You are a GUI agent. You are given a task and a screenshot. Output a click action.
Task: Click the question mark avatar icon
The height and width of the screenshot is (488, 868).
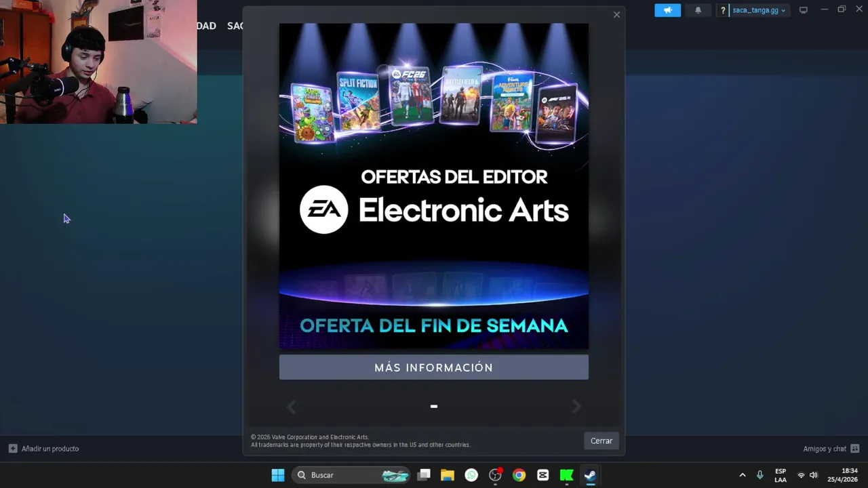point(723,10)
